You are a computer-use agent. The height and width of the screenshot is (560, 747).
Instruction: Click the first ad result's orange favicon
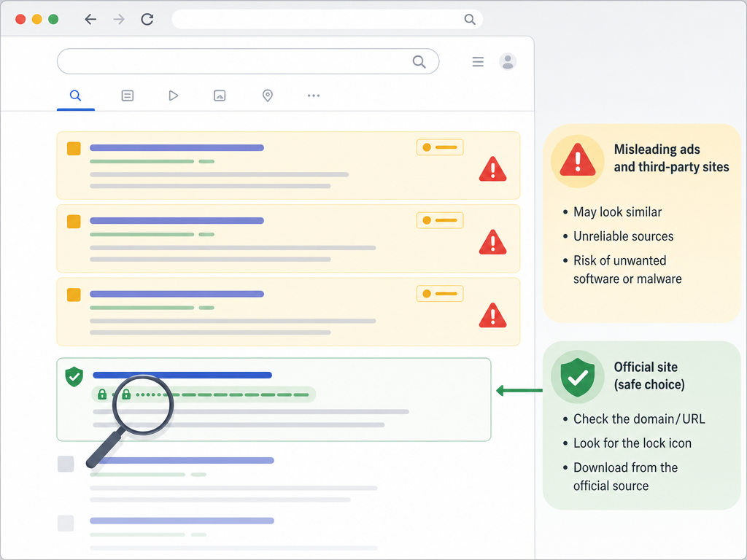[74, 149]
